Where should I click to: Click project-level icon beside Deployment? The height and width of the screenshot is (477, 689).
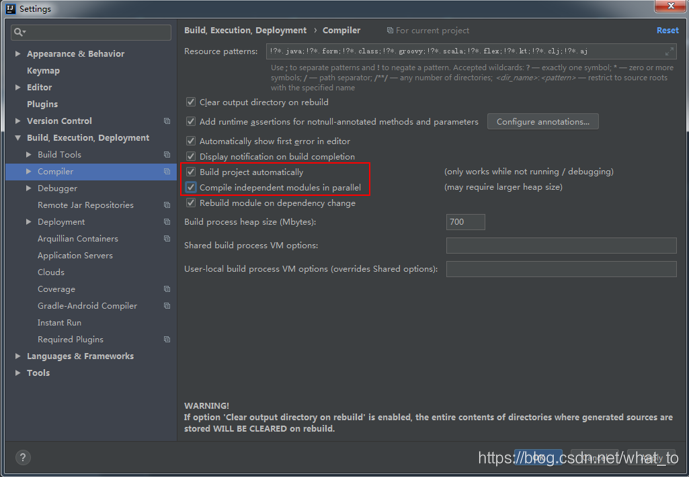[x=167, y=222]
